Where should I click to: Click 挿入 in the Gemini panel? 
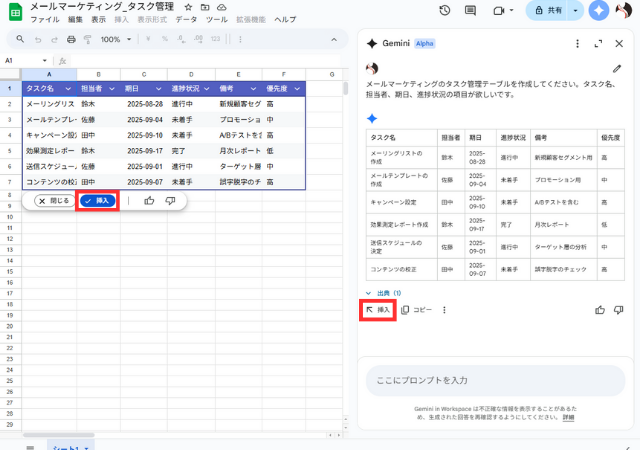[x=378, y=310]
